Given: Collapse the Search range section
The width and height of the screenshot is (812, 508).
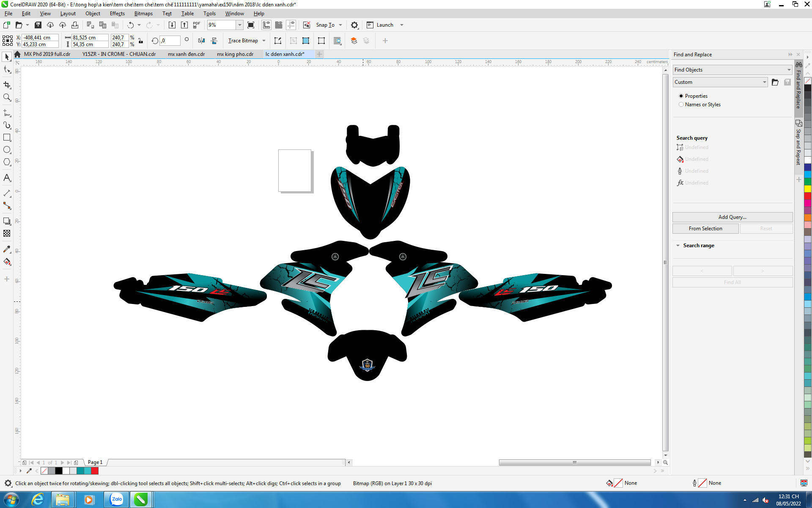Looking at the screenshot, I should pyautogui.click(x=678, y=246).
